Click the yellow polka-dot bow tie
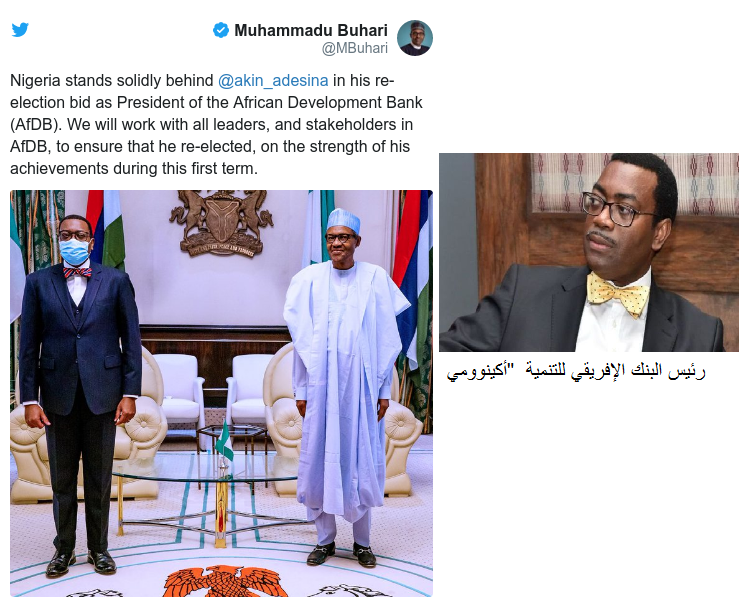Image resolution: width=750 pixels, height=600 pixels. [618, 292]
